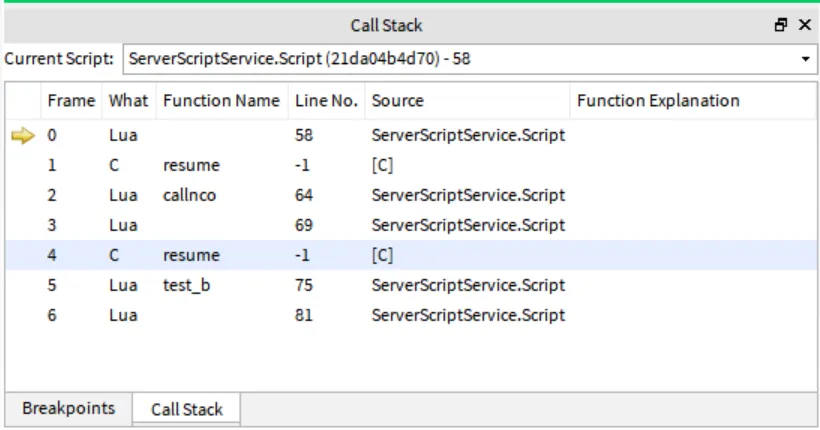
Task: Select frame 1 row in call stack
Action: [411, 165]
